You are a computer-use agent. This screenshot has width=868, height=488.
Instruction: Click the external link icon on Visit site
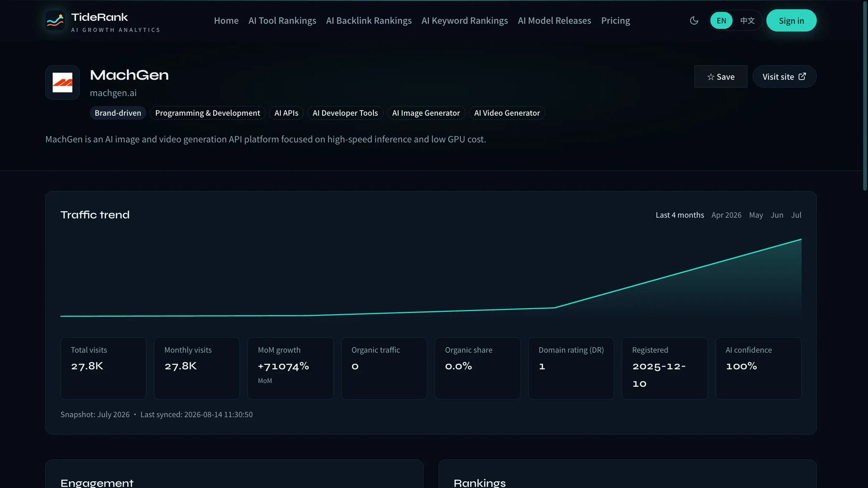[x=802, y=77]
